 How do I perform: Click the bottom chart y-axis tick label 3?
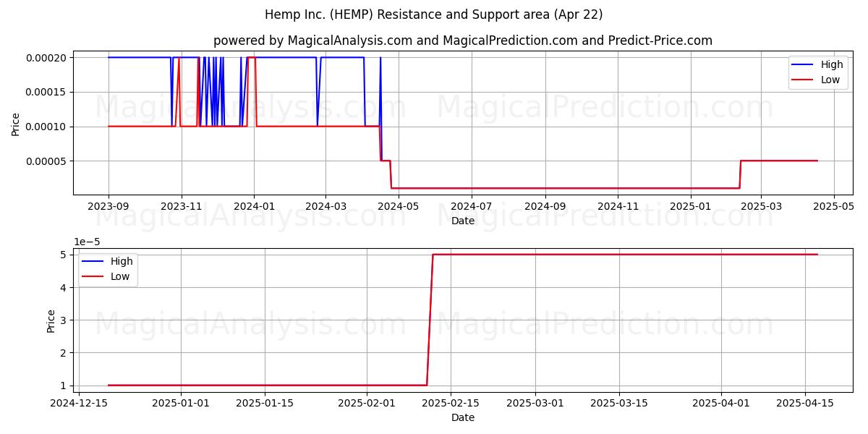[x=64, y=320]
